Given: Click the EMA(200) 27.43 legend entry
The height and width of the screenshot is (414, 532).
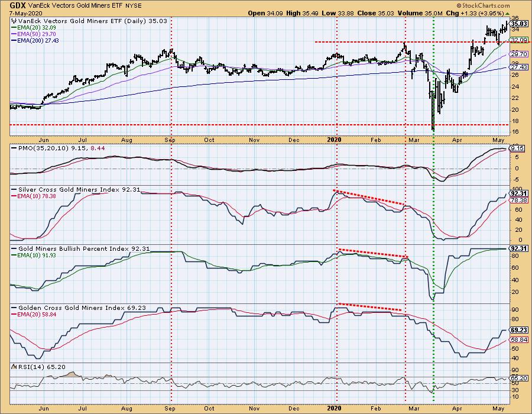Looking at the screenshot, I should tap(35, 40).
